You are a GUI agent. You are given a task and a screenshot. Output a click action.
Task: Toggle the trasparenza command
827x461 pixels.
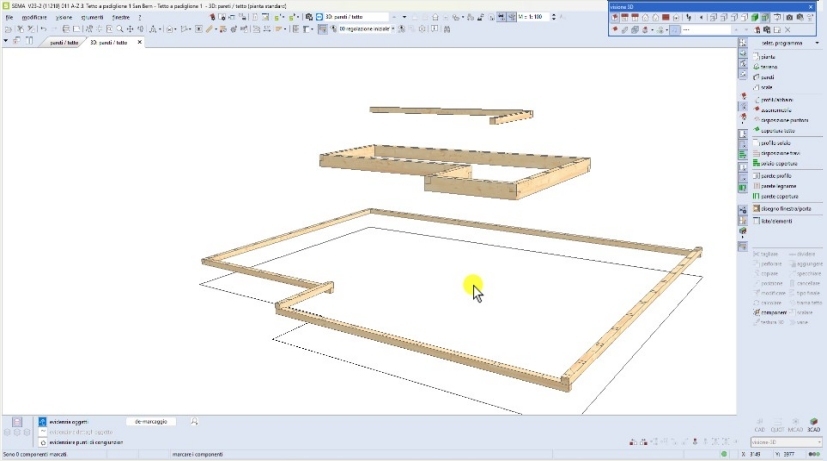click(x=771, y=311)
